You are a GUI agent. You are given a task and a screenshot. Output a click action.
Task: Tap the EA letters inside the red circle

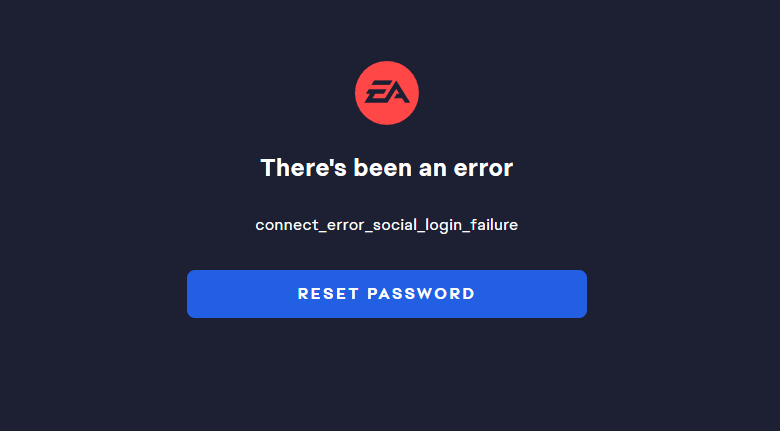(x=387, y=92)
